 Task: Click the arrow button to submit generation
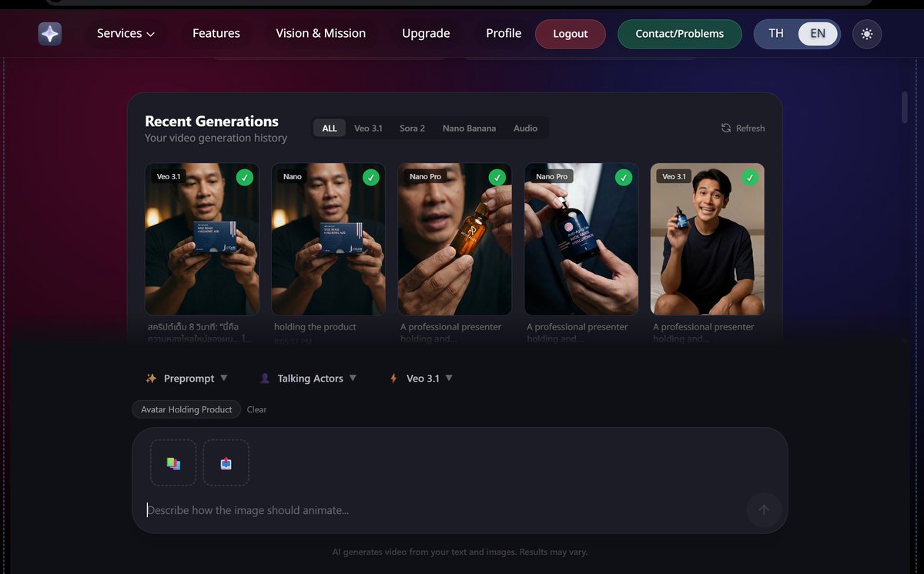click(x=763, y=509)
